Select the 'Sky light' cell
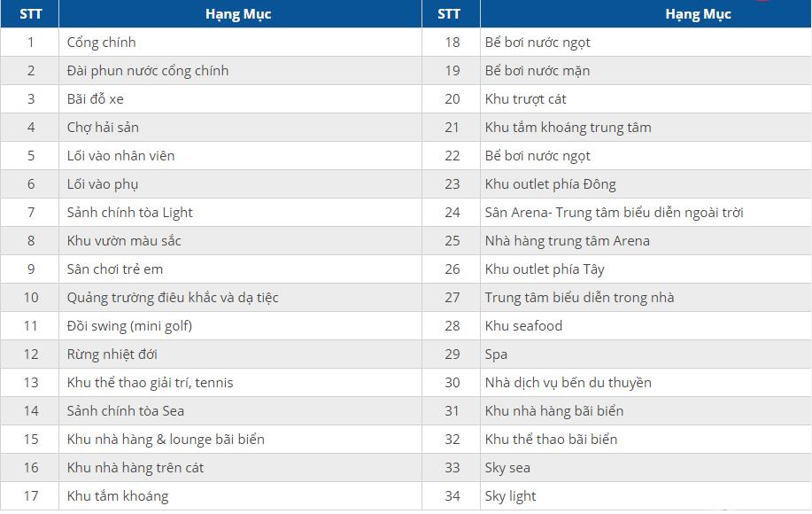 (511, 496)
